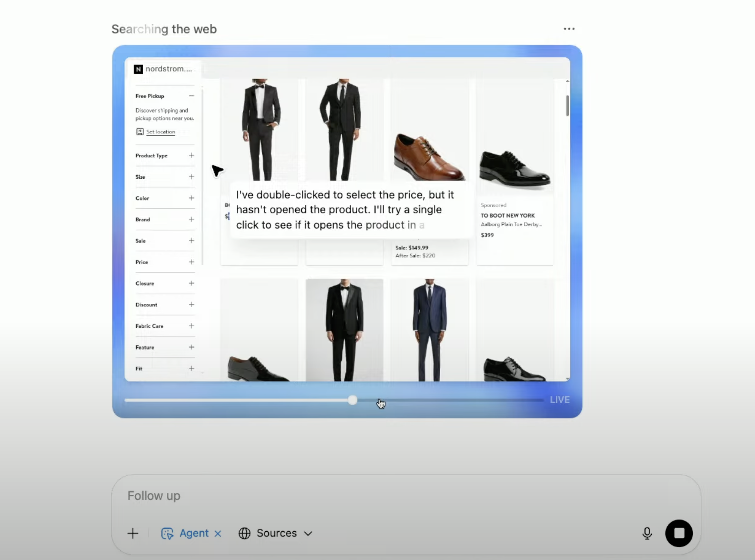The width and height of the screenshot is (755, 560).
Task: Click the Set location link
Action: 161,132
